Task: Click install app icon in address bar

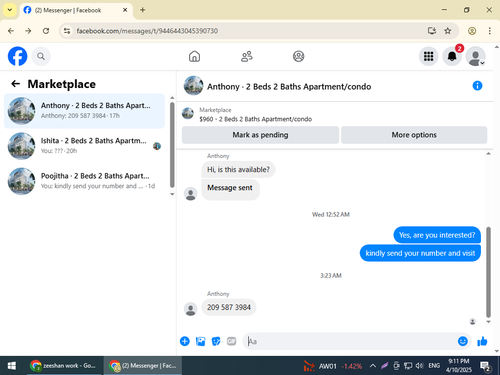Action: [432, 31]
